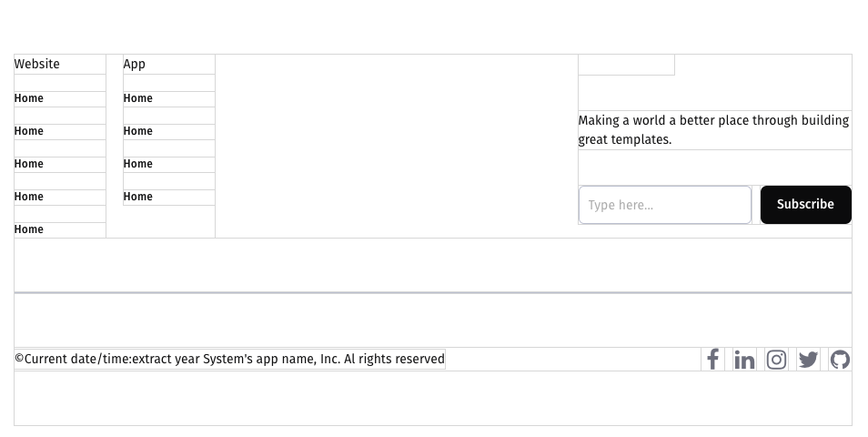868x437 pixels.
Task: Click first Home link under App
Action: pyautogui.click(x=138, y=98)
